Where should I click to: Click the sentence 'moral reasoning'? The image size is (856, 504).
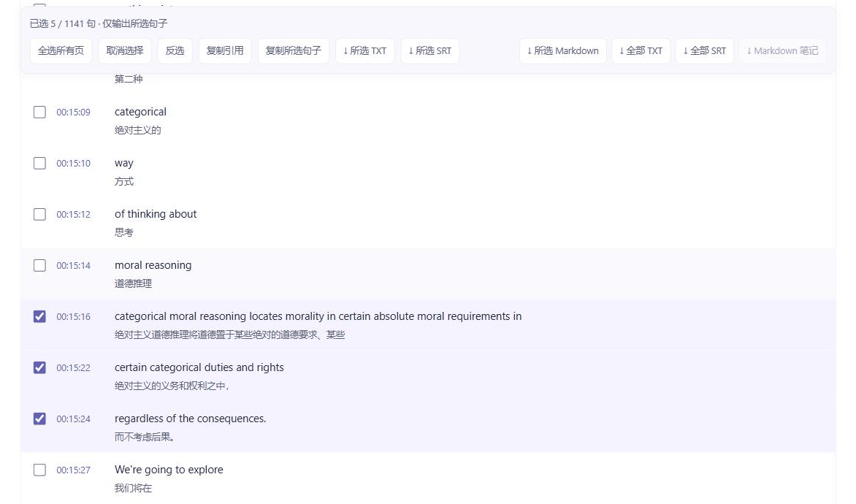click(x=153, y=265)
